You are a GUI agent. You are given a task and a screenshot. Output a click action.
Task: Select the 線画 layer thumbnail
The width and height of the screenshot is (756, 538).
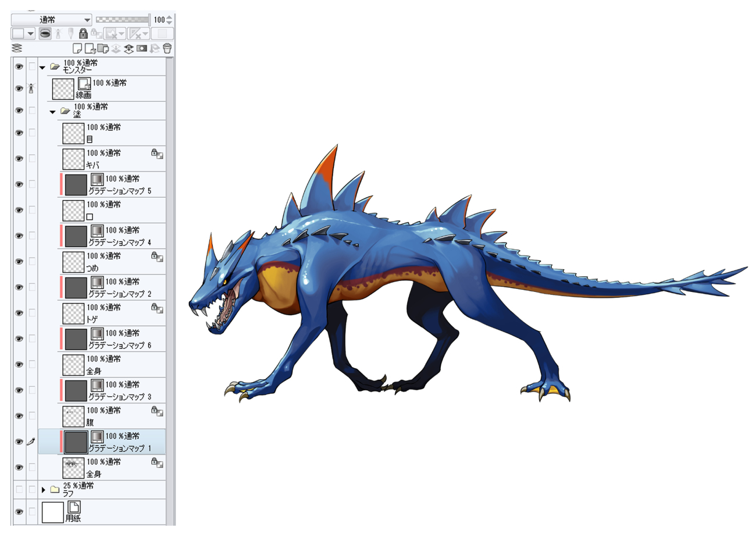point(63,89)
